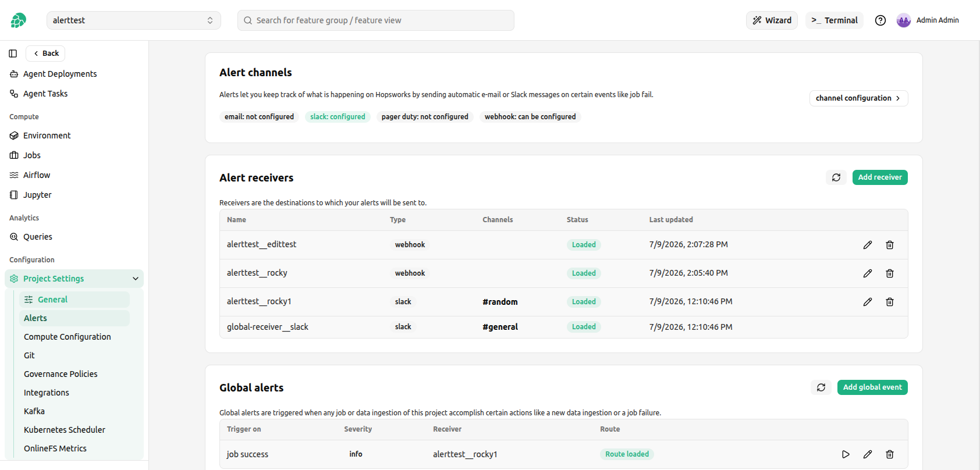Click the slack: configured badge
Image resolution: width=980 pixels, height=470 pixels.
pos(338,117)
